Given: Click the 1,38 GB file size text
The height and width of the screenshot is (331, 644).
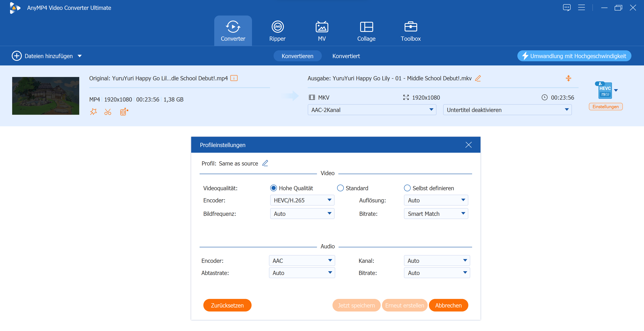Looking at the screenshot, I should (x=174, y=100).
